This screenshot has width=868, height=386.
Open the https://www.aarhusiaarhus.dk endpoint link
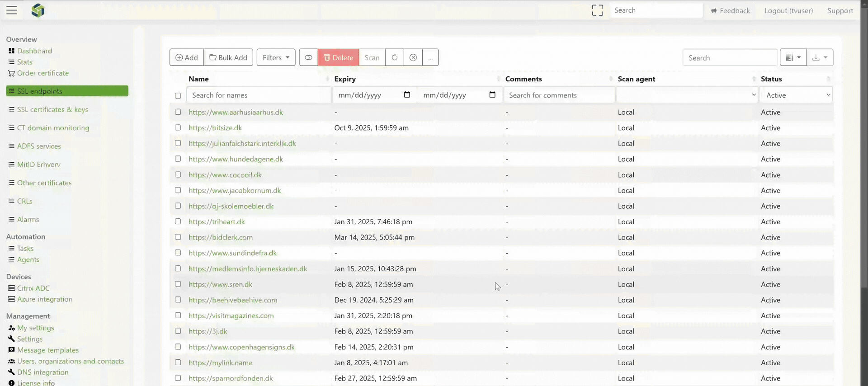coord(236,112)
